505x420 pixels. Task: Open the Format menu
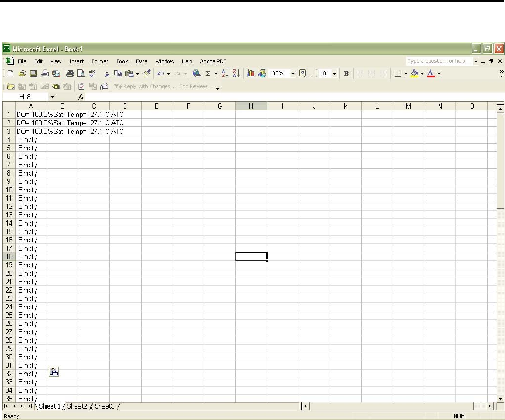coord(100,61)
